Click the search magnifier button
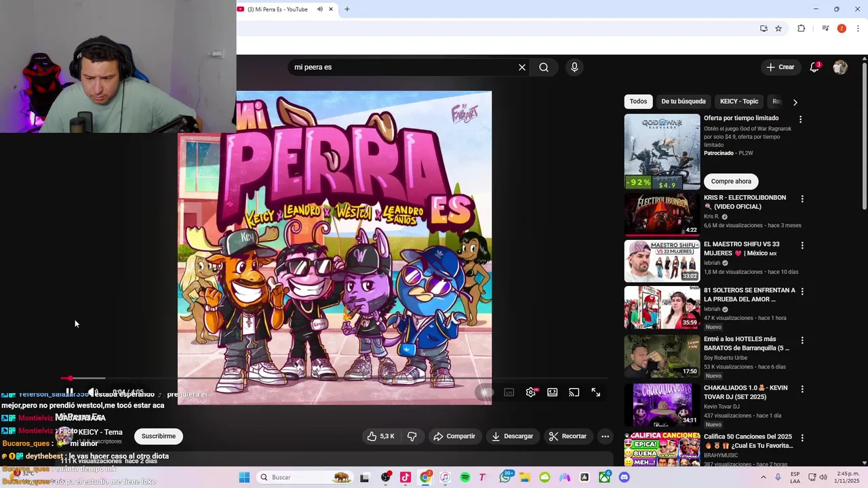Viewport: 868px width, 488px height. 544,67
